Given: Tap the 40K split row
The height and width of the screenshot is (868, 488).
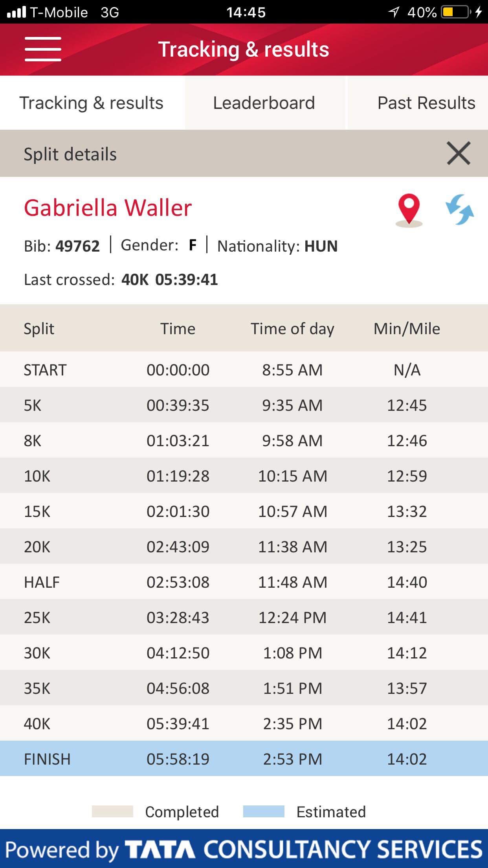Looking at the screenshot, I should tap(244, 723).
